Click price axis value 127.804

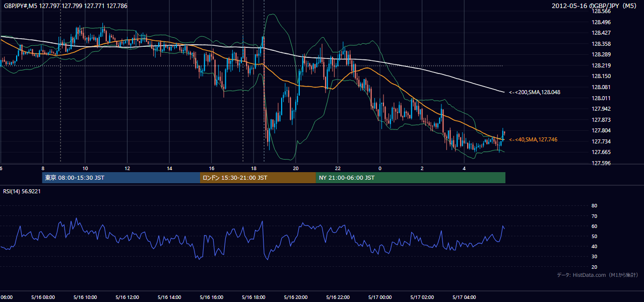click(x=600, y=130)
